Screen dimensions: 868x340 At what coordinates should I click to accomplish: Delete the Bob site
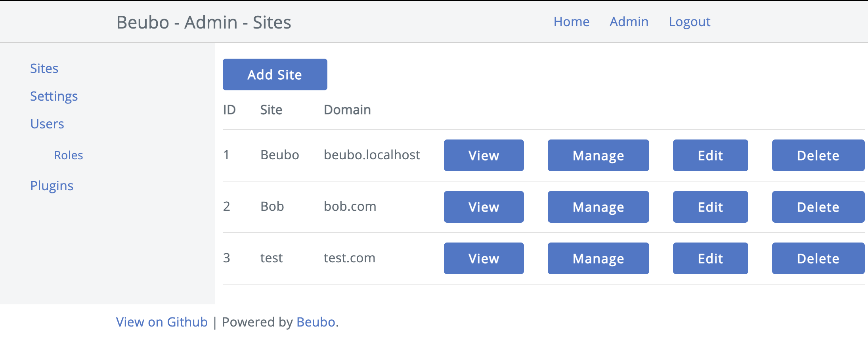818,207
